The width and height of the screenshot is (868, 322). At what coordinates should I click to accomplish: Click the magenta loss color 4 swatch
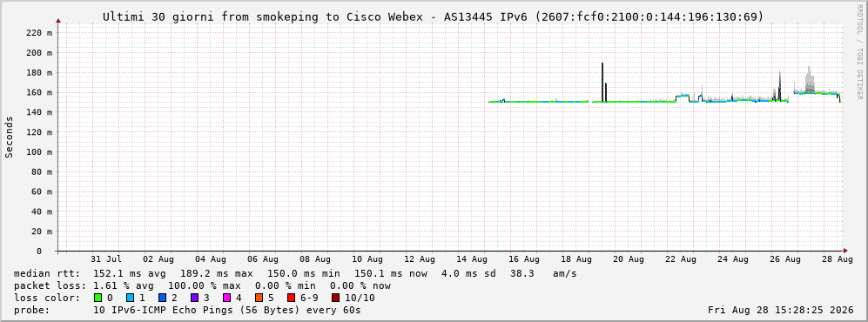pos(226,298)
